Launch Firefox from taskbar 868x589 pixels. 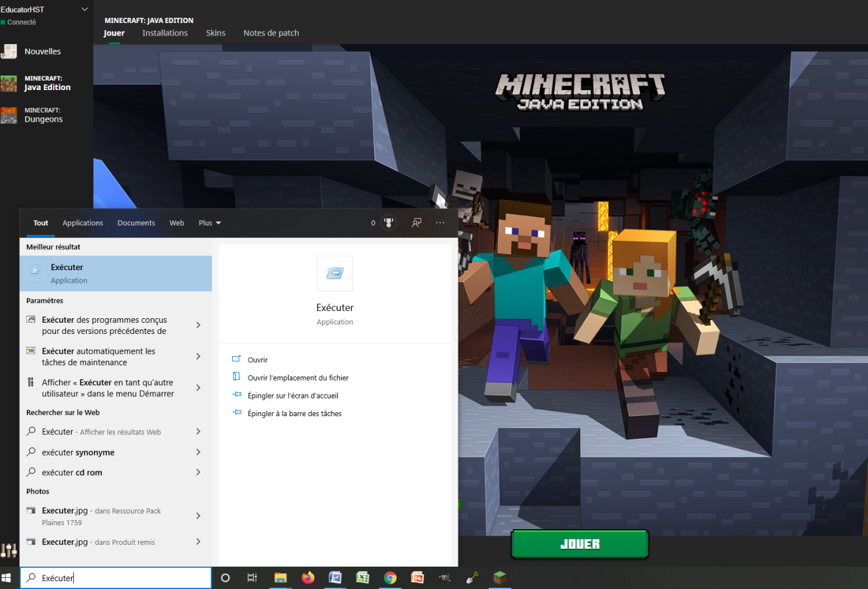(308, 578)
